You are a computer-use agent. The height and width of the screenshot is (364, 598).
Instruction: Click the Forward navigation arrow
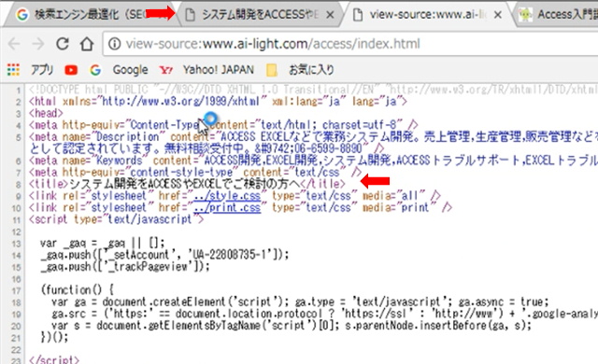(38, 44)
